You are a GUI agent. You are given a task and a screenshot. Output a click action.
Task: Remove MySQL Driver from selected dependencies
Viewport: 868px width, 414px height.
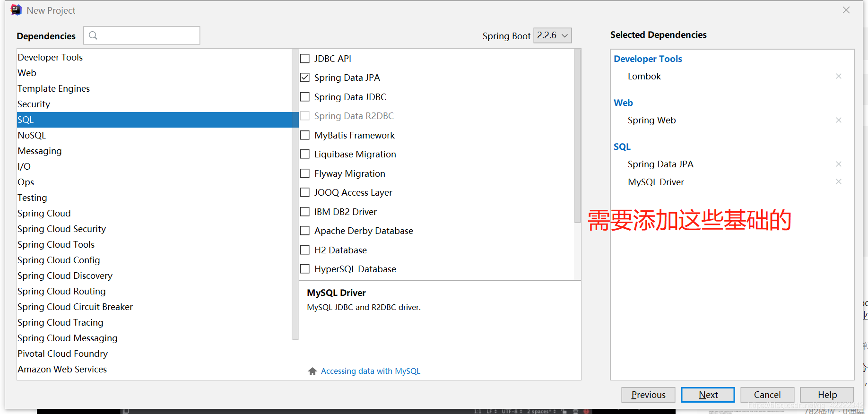838,181
